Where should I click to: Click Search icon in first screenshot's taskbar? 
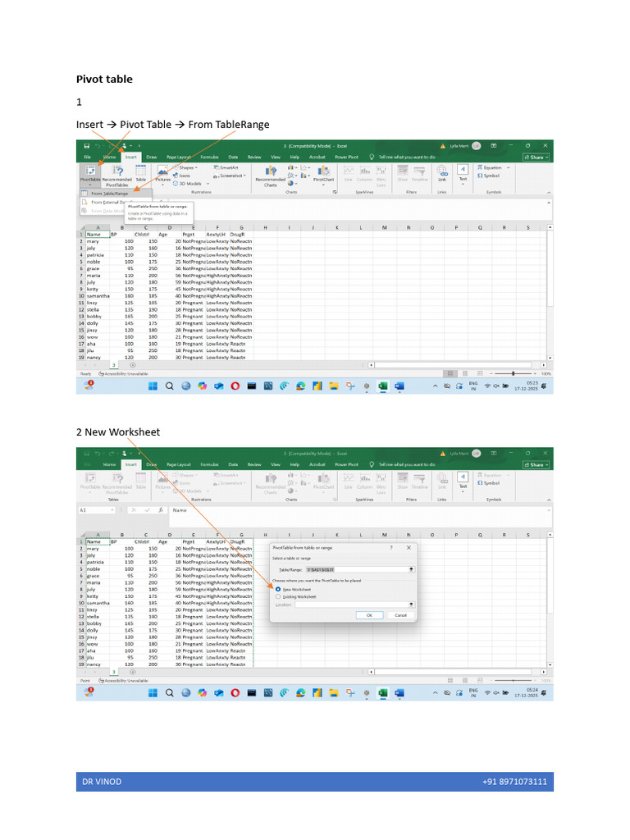pyautogui.click(x=169, y=386)
